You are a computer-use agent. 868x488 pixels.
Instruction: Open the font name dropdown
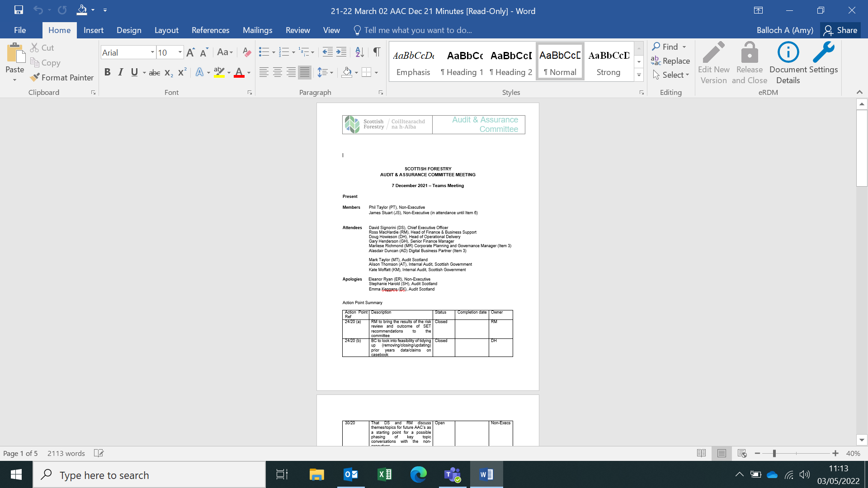click(152, 52)
